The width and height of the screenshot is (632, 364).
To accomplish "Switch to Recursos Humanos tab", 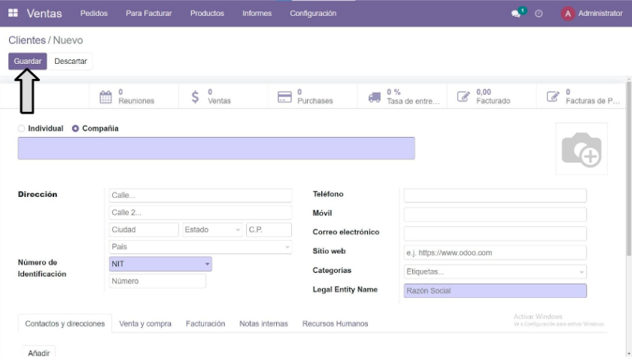I will coord(335,323).
